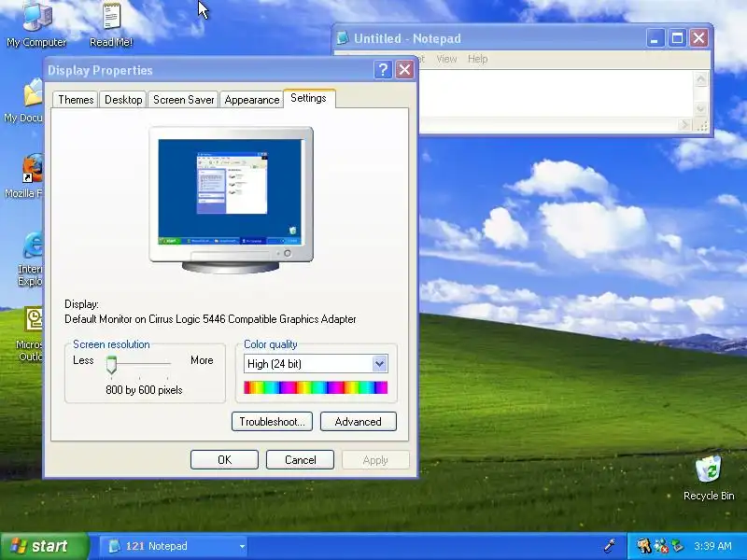This screenshot has width=747, height=560.
Task: Click the color quality spectrum bar
Action: coord(316,387)
